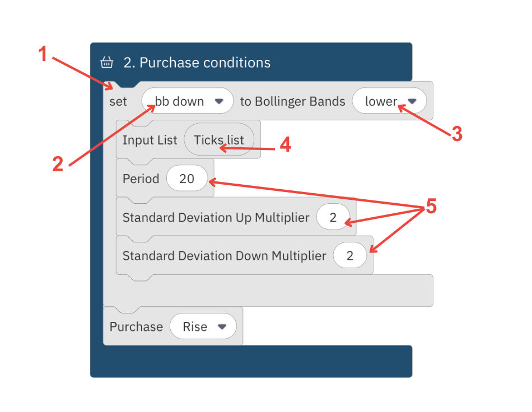
Task: Select the Standard Deviation Down Multiplier block
Action: (x=223, y=255)
